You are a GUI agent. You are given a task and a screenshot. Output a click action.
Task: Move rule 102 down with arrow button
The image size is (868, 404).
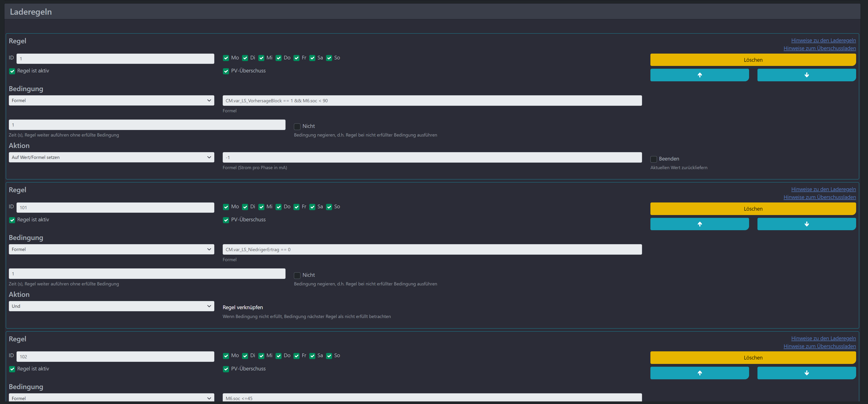[806, 373]
